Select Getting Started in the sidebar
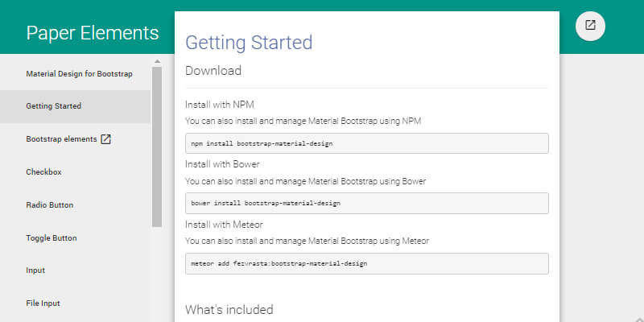The height and width of the screenshot is (322, 644). [x=53, y=106]
